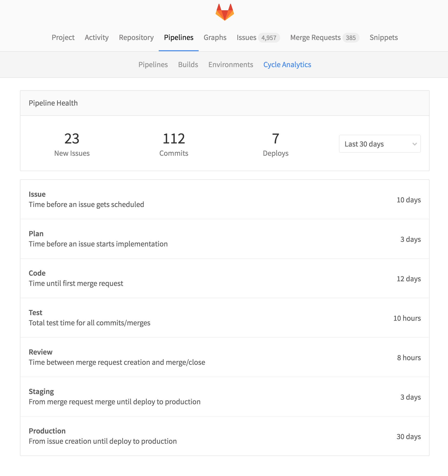Open the Last 30 days dropdown
Viewport: 448px width, 476px height.
[379, 144]
